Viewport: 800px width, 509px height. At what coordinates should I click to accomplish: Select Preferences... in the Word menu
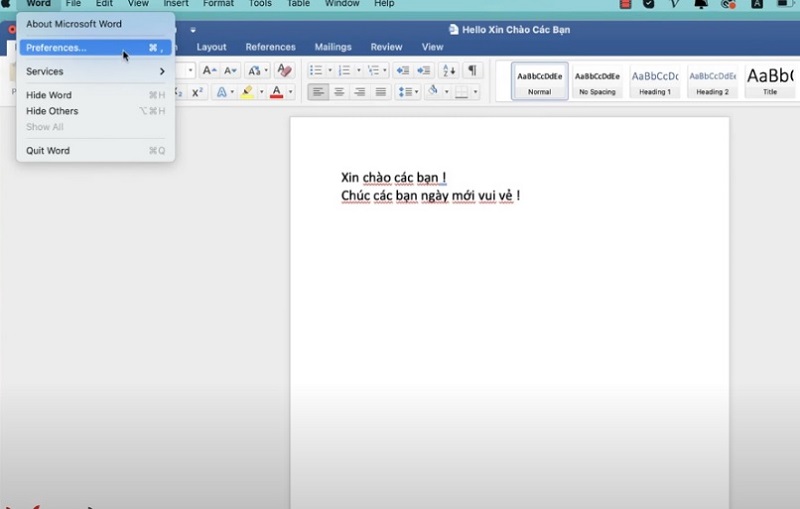pyautogui.click(x=56, y=48)
